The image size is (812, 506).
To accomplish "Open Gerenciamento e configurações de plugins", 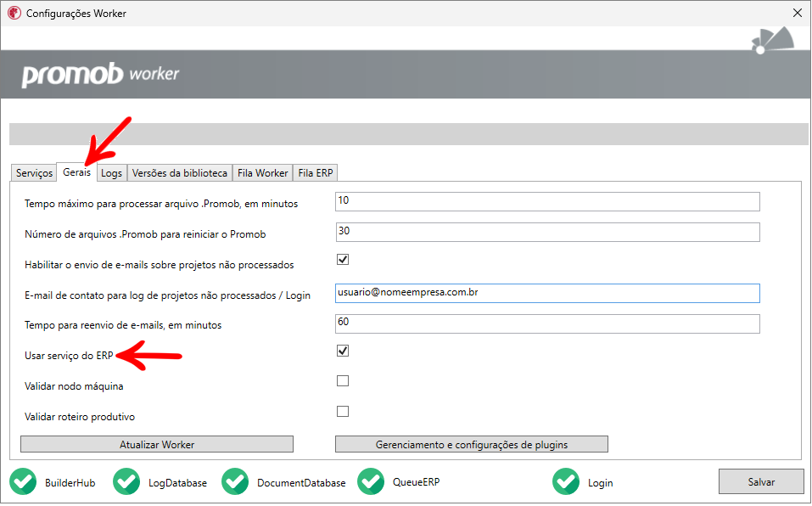I will (x=472, y=444).
